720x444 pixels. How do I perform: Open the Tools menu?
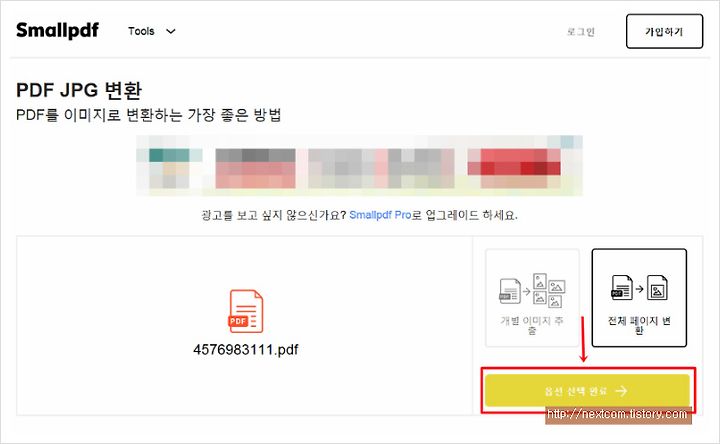point(141,31)
